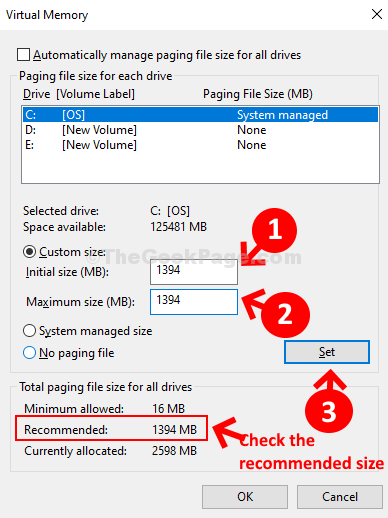
Task: Dismiss dialog with Cancel button
Action: click(x=340, y=497)
